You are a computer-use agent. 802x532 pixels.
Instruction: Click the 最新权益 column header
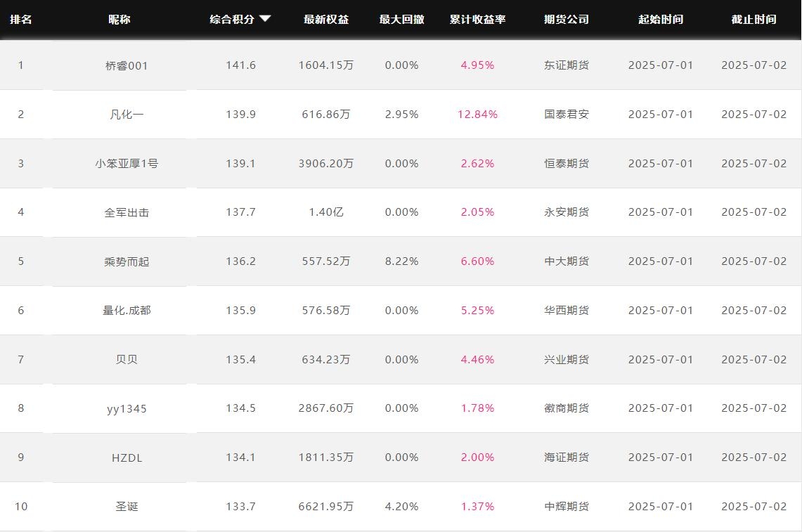[326, 20]
